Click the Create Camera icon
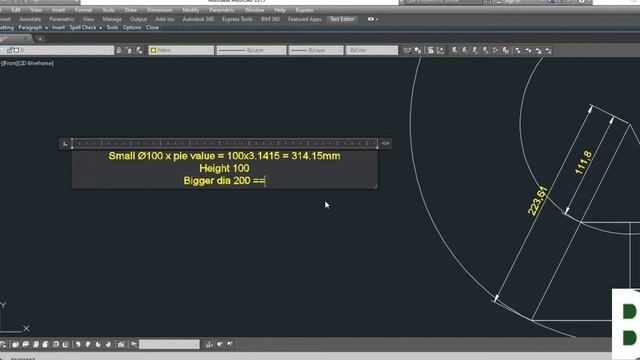 pos(121,344)
